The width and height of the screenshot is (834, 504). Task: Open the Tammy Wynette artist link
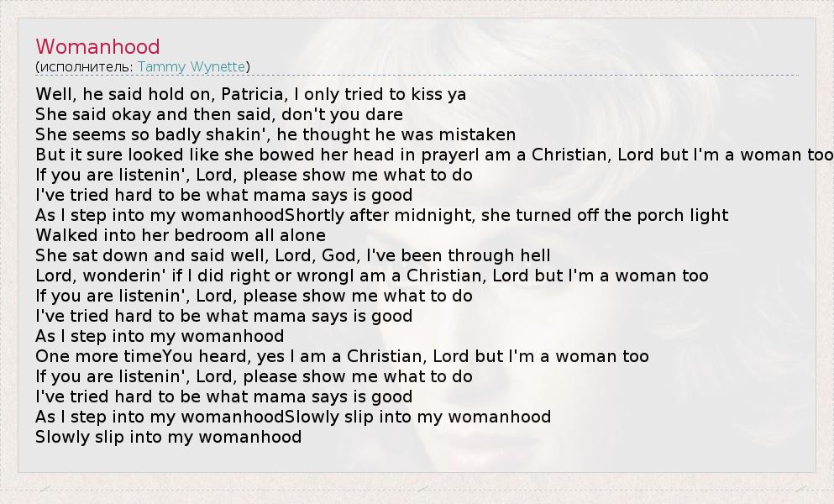tap(191, 66)
